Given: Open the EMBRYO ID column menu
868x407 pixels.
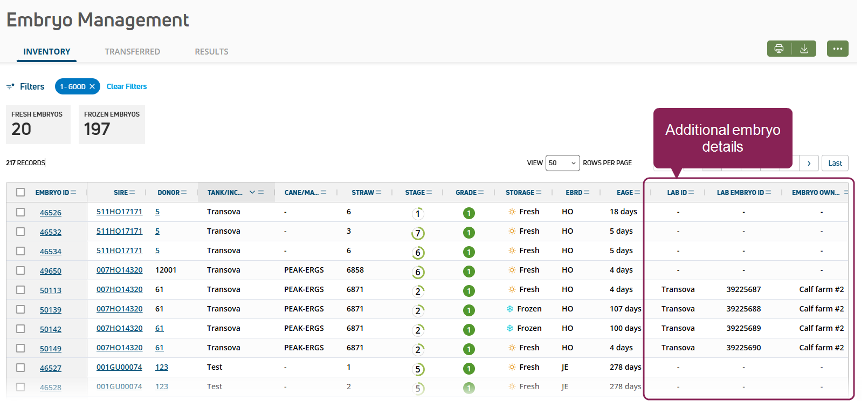Looking at the screenshot, I should tap(73, 192).
